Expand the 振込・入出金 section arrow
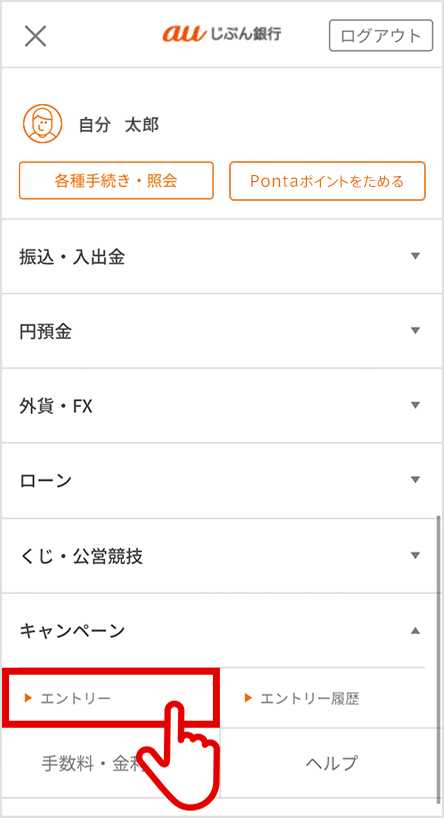The image size is (444, 818). click(415, 256)
